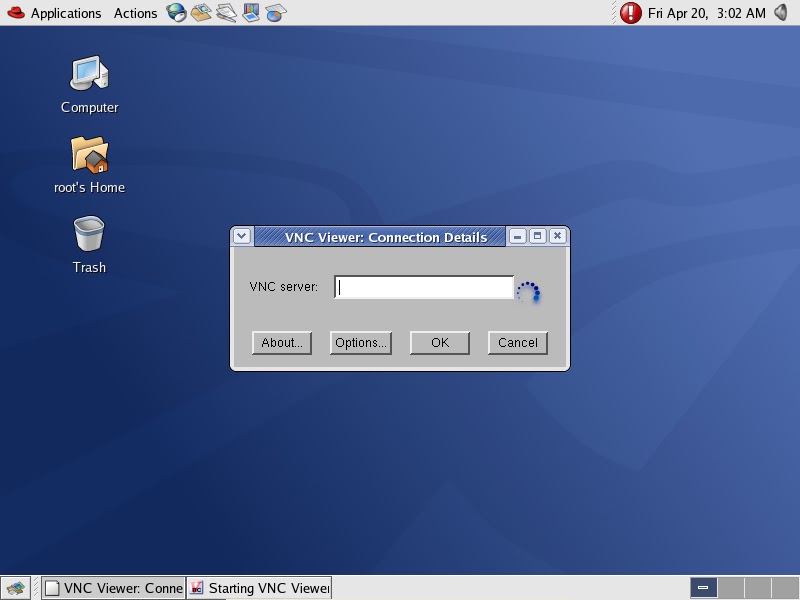Open the volume speaker control
Screen dimensions: 800x600
(x=781, y=12)
